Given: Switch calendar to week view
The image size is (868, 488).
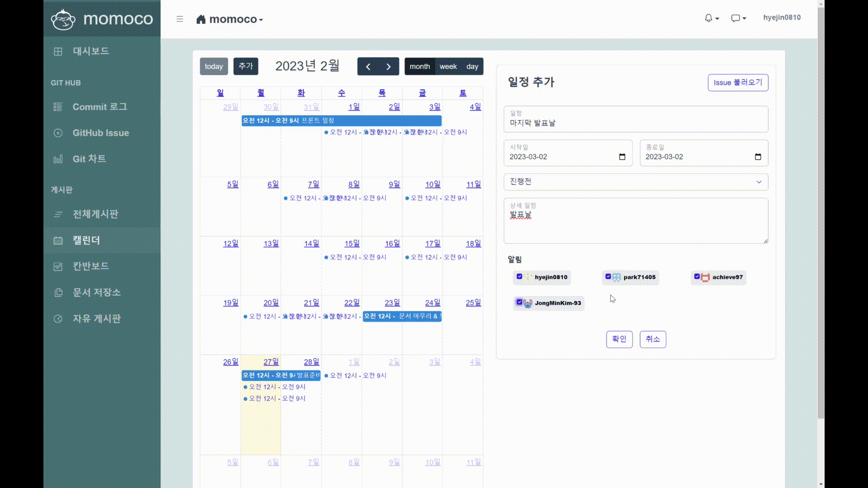Looking at the screenshot, I should 448,66.
